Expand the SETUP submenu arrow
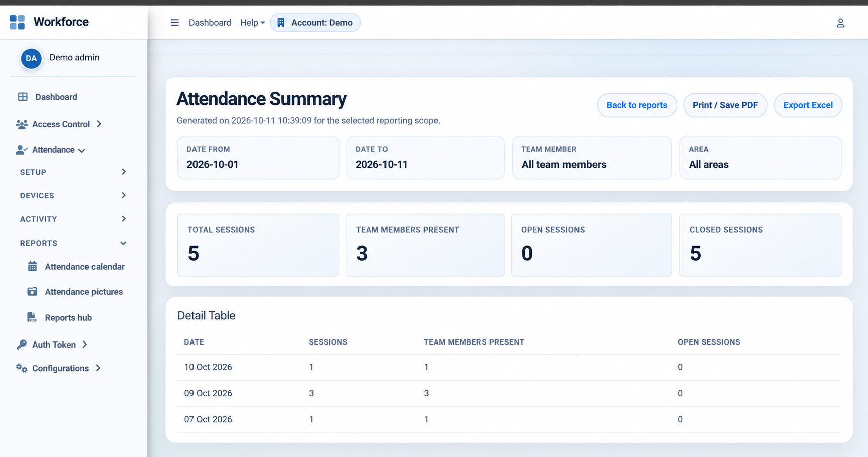 pos(124,172)
